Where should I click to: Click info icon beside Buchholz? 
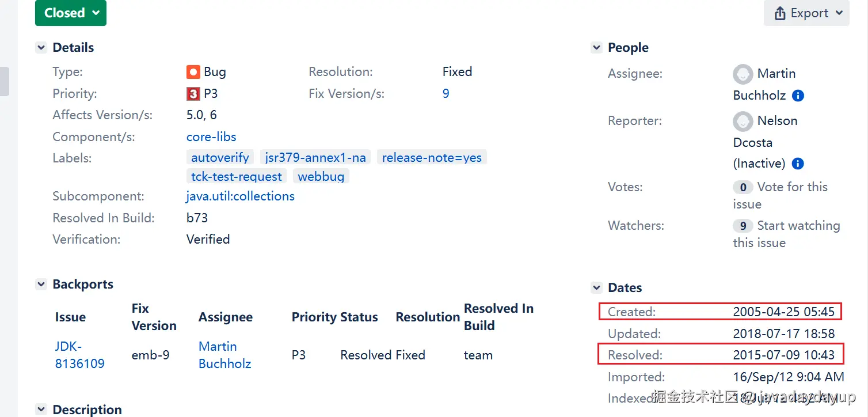coord(798,96)
